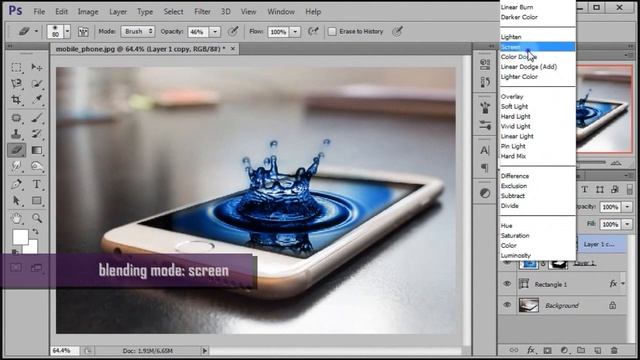Select the Quick Selection tool
This screenshot has height=360, width=640.
(x=37, y=83)
